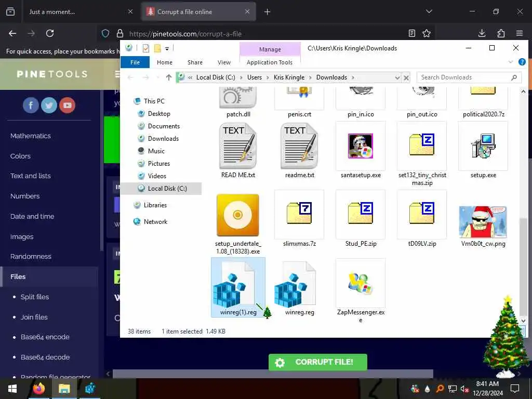Select the readme.txt file

tap(299, 151)
